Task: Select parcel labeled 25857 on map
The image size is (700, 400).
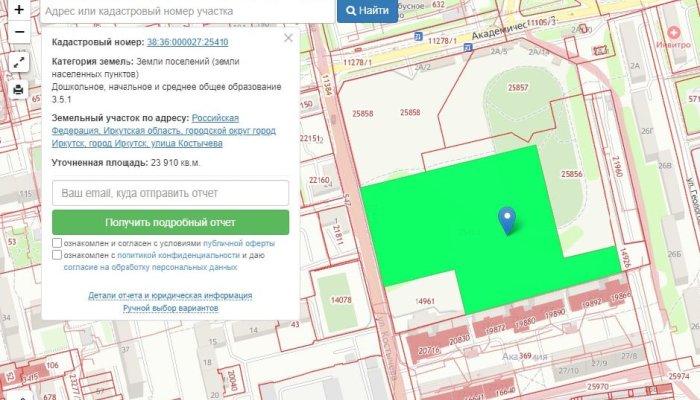Action: click(x=518, y=88)
